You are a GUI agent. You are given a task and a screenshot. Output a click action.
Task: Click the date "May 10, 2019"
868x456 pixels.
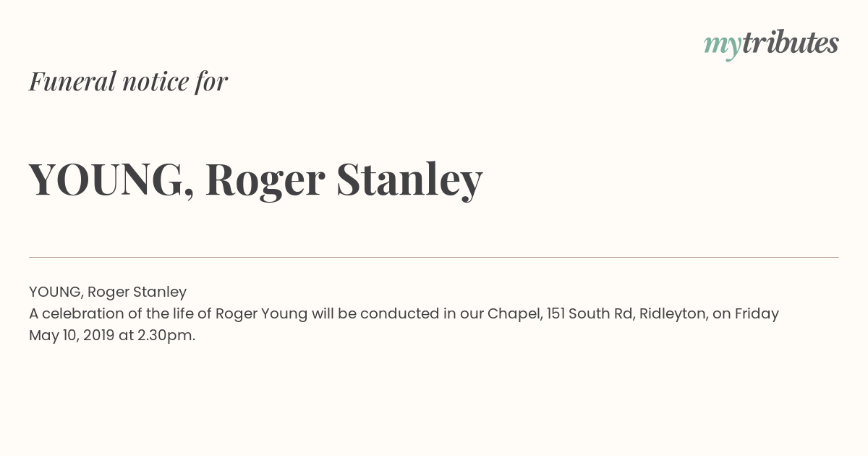coord(71,336)
